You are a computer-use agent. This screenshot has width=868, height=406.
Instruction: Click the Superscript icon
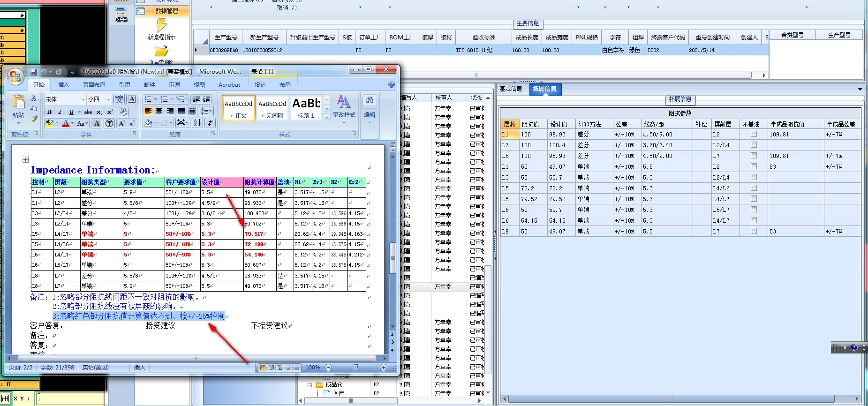pos(110,112)
